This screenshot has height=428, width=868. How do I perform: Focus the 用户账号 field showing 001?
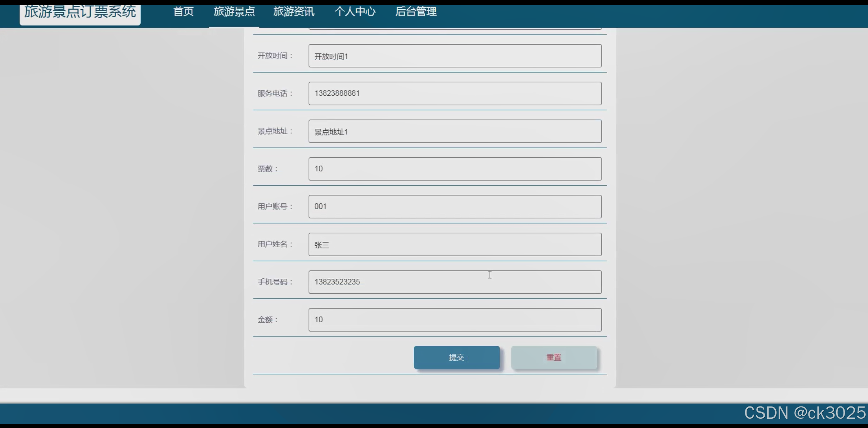pyautogui.click(x=455, y=207)
